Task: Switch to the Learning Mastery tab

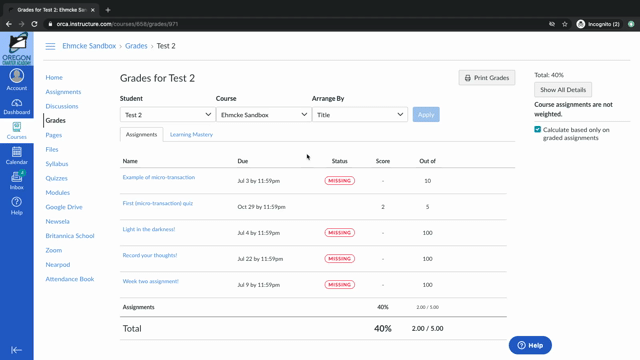Action: [191, 134]
